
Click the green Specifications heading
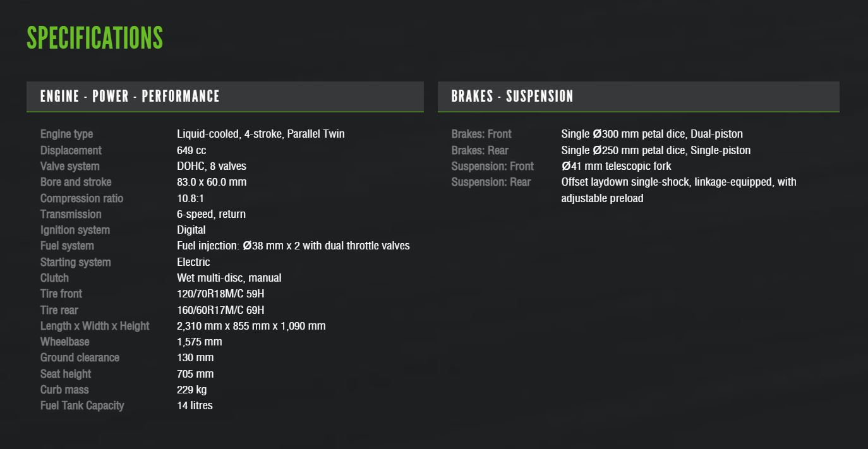click(x=95, y=38)
